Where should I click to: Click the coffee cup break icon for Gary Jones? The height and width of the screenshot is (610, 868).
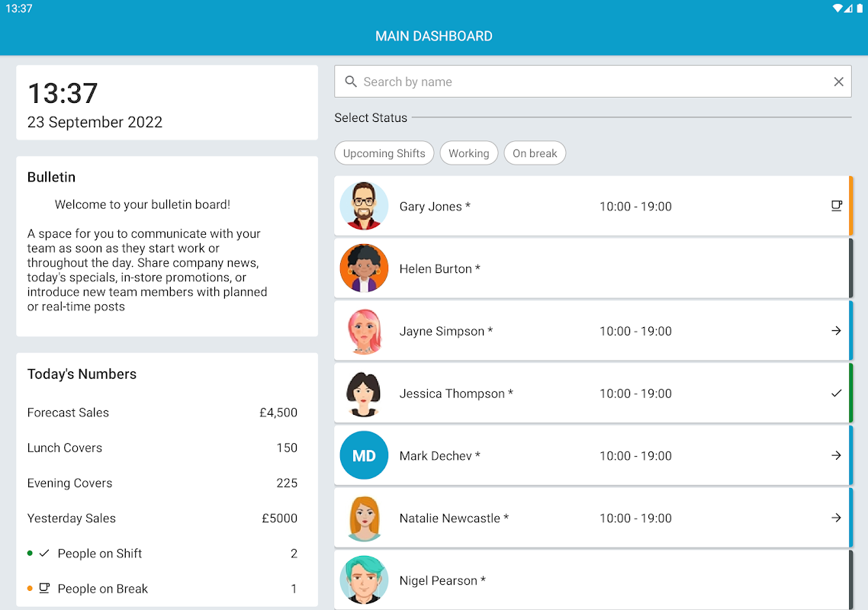click(x=837, y=206)
